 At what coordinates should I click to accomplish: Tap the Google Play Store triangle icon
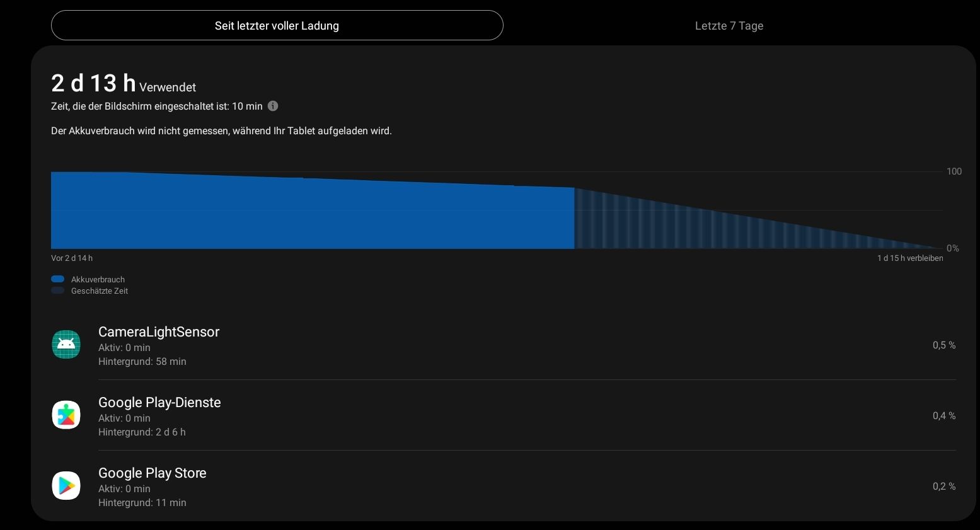[x=66, y=486]
